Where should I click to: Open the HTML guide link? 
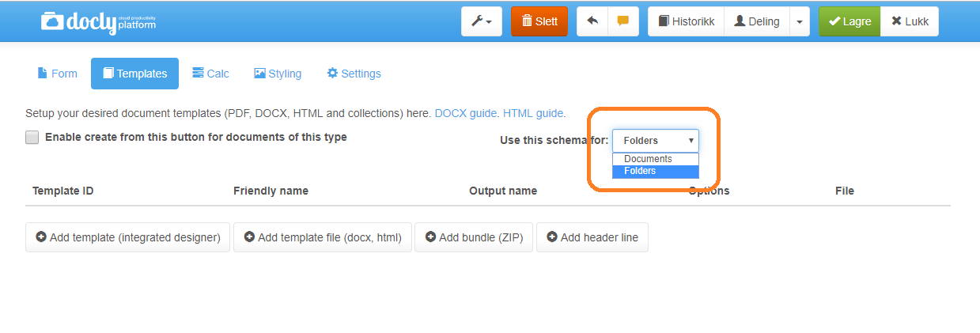tap(532, 113)
